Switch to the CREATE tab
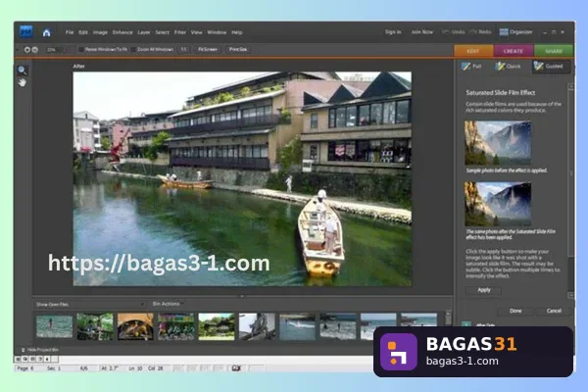588x392 pixels. [x=514, y=51]
